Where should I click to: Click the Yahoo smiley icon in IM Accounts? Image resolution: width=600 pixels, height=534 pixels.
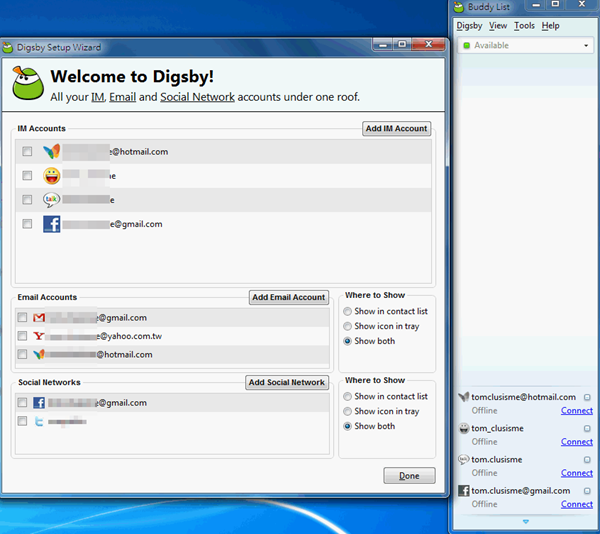pyautogui.click(x=51, y=176)
